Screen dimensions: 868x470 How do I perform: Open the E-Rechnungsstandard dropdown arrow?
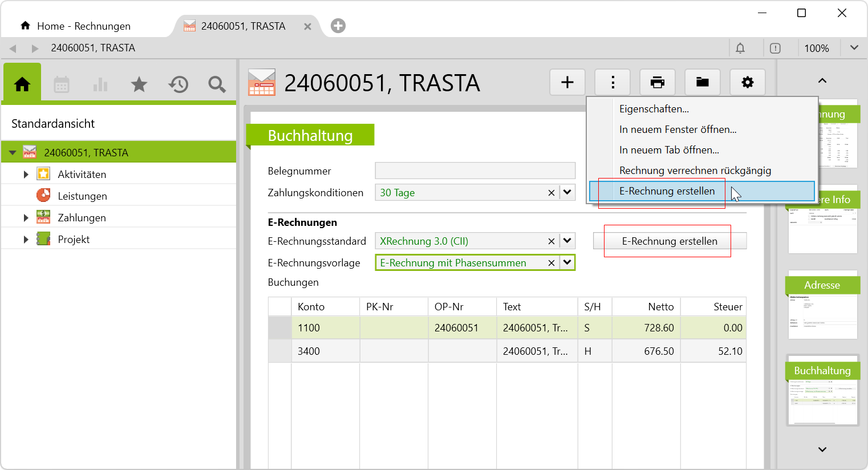point(567,241)
